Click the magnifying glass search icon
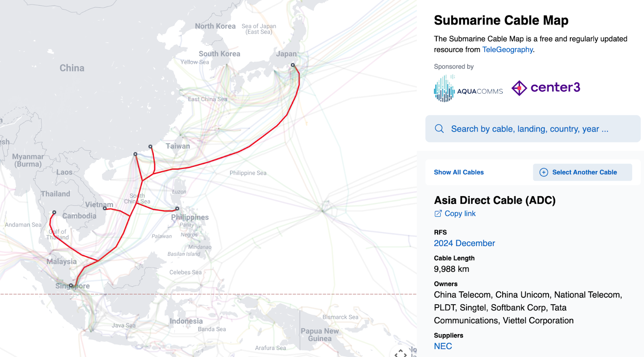The height and width of the screenshot is (357, 644). tap(439, 129)
